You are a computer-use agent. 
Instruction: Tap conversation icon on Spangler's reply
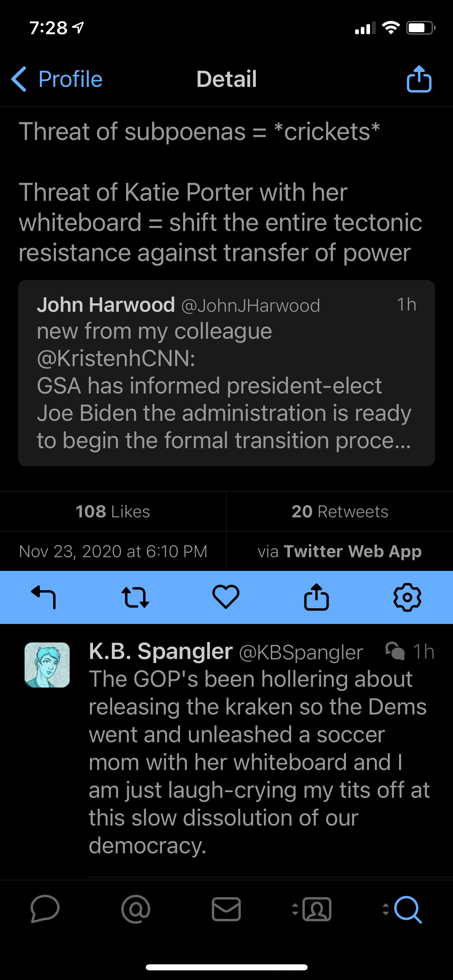pyautogui.click(x=395, y=651)
